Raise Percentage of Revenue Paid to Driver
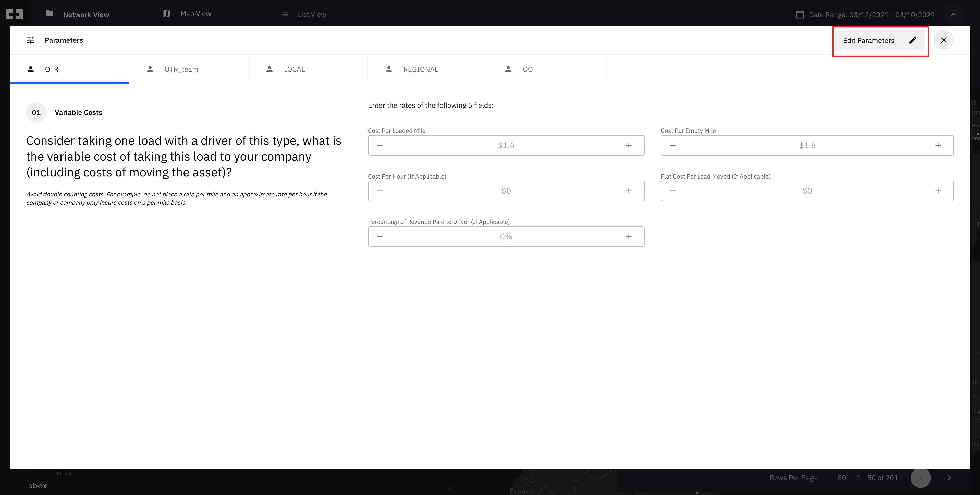Image resolution: width=980 pixels, height=495 pixels. point(629,237)
